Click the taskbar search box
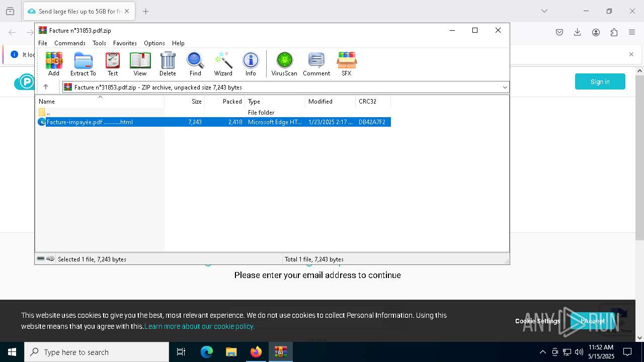The image size is (644, 362). [97, 352]
